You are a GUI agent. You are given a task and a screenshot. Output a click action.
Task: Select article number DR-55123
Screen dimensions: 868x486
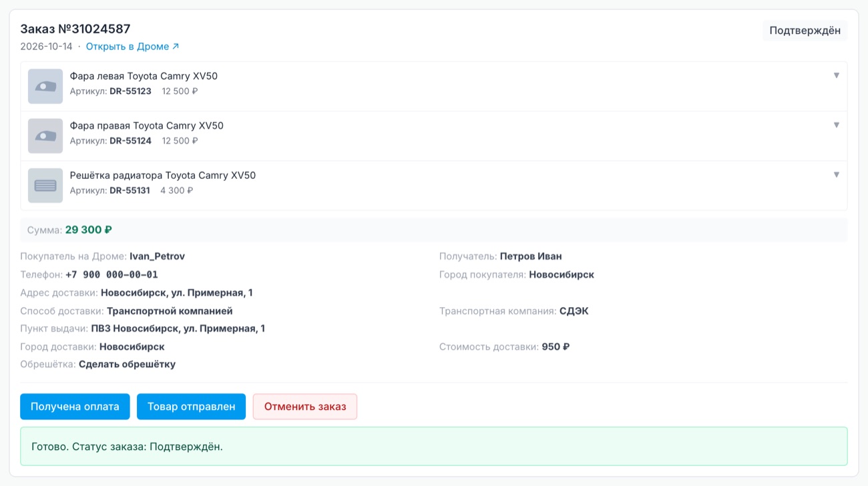130,91
